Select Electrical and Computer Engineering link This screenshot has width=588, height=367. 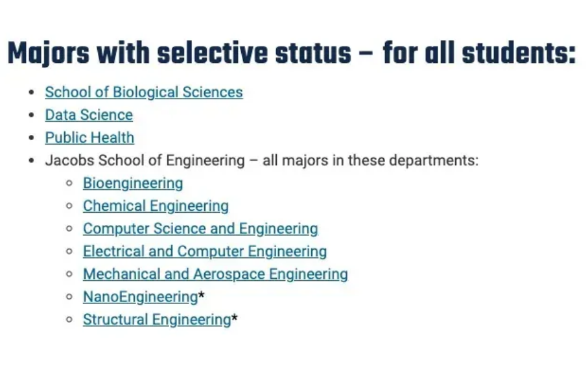point(205,252)
